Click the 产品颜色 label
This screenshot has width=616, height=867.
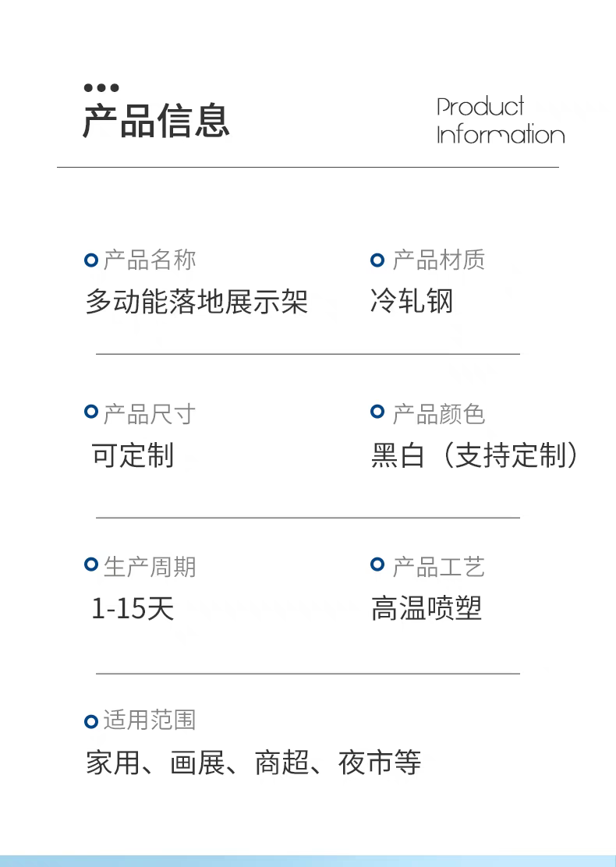[x=438, y=413]
